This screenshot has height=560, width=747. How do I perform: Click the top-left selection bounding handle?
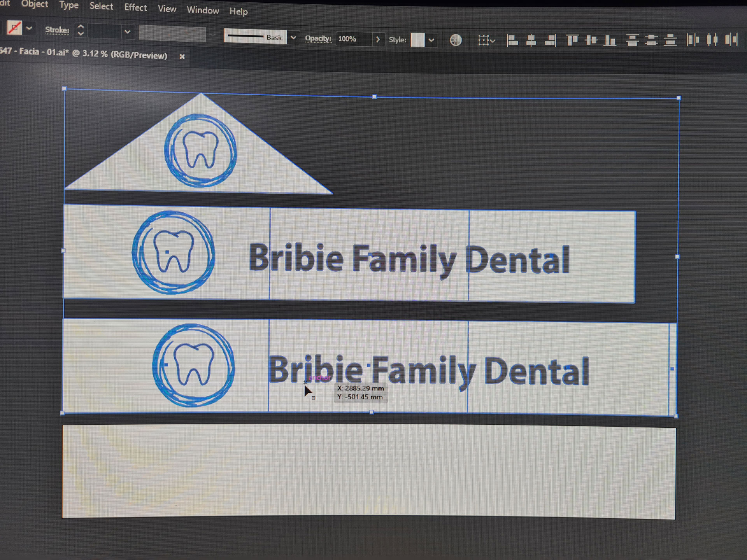click(64, 89)
